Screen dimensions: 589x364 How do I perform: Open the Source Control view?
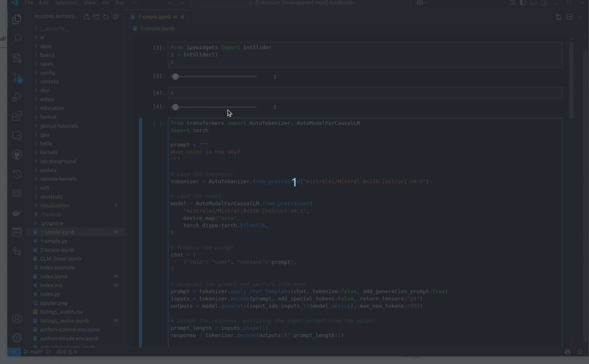(17, 77)
